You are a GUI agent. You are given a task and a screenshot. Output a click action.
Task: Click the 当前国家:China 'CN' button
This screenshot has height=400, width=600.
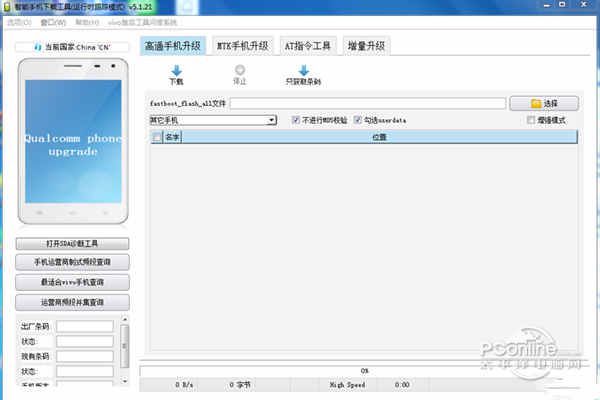tap(72, 47)
